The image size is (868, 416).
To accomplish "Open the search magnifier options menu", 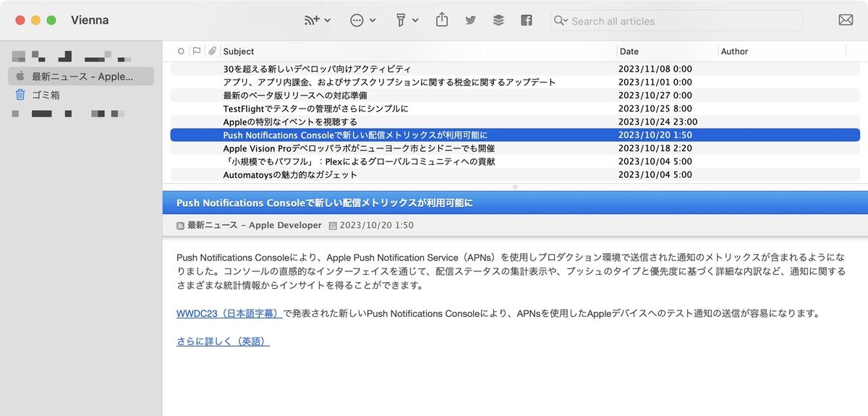I will click(561, 21).
